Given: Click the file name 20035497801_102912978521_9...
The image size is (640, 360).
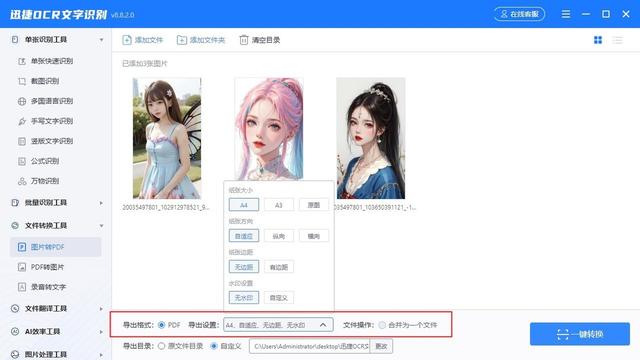Looking at the screenshot, I should (165, 207).
